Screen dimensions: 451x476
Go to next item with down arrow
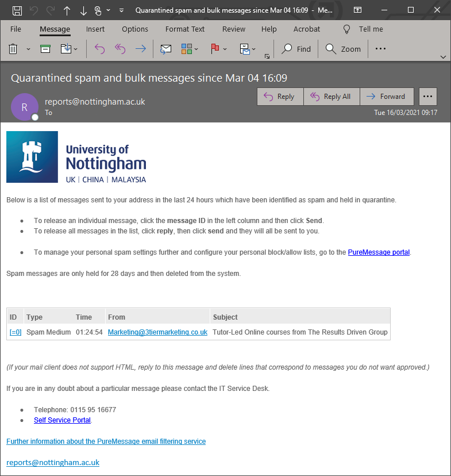pyautogui.click(x=84, y=10)
